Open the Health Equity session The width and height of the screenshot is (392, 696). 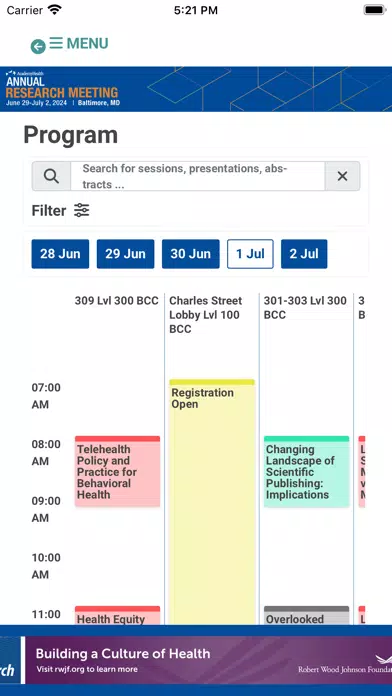pos(117,615)
